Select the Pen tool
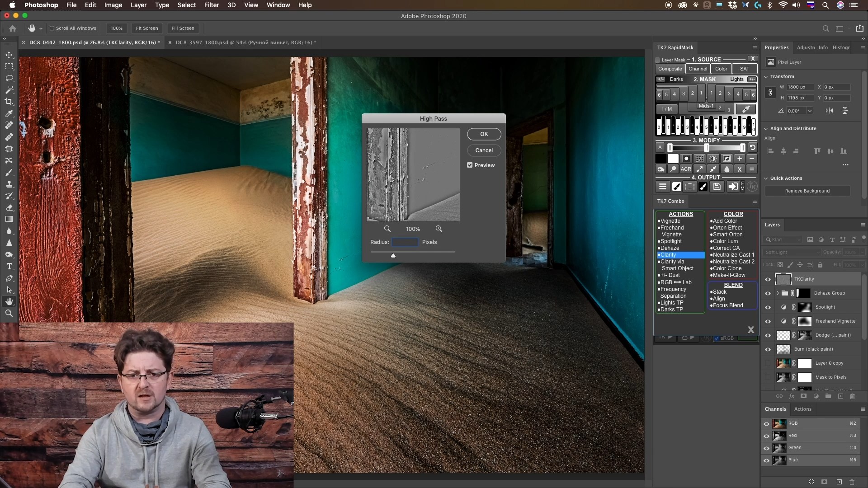868x488 pixels. 9,278
